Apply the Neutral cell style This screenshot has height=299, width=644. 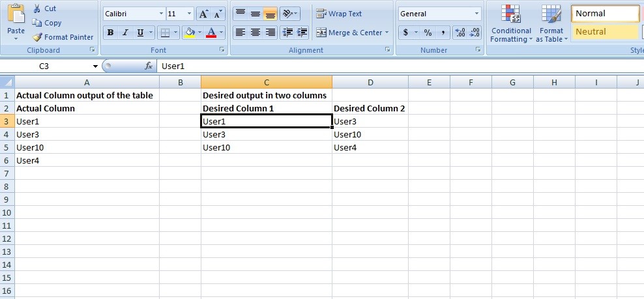pyautogui.click(x=605, y=31)
